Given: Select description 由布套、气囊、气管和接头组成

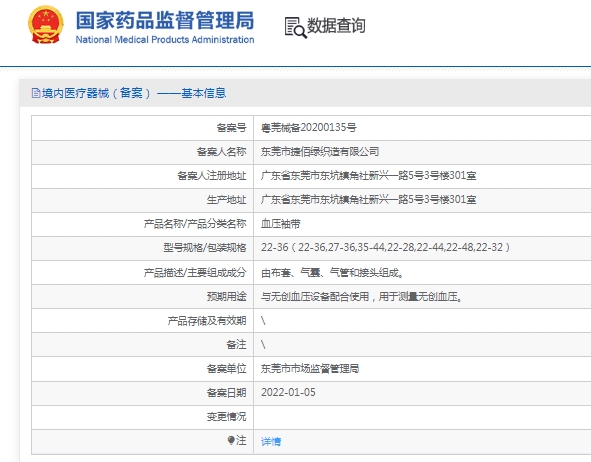Looking at the screenshot, I should 332,272.
